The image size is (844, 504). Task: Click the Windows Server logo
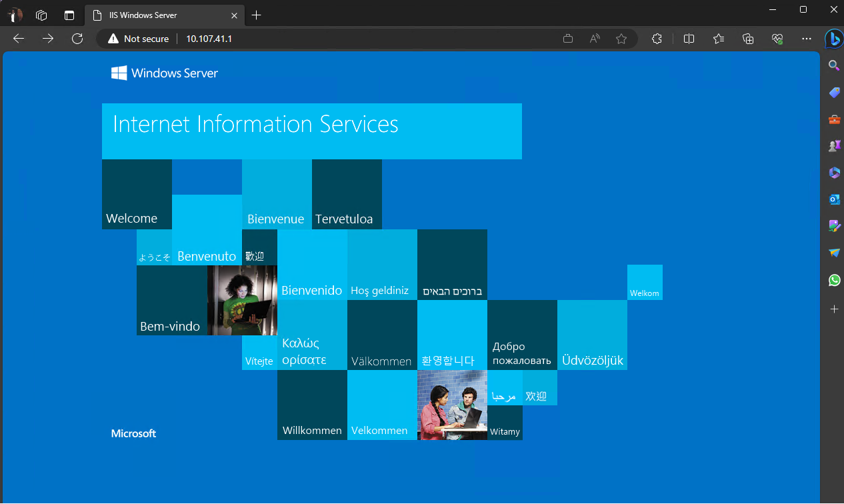pyautogui.click(x=165, y=73)
